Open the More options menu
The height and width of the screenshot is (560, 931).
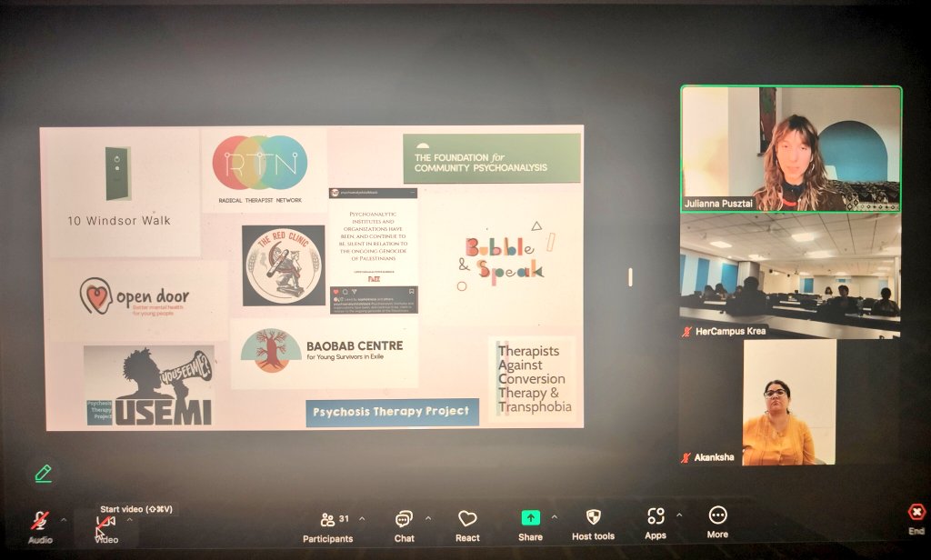(717, 523)
